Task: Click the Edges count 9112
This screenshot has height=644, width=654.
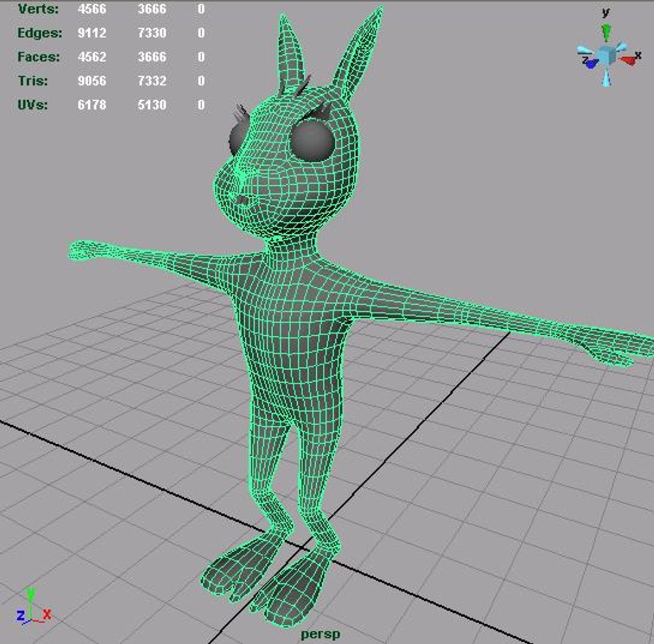Action: (x=92, y=33)
